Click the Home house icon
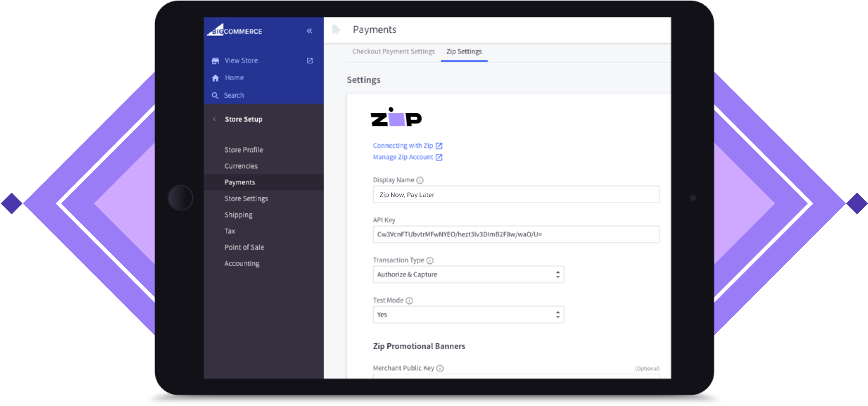Screen dimensions: 868x406 (x=215, y=78)
